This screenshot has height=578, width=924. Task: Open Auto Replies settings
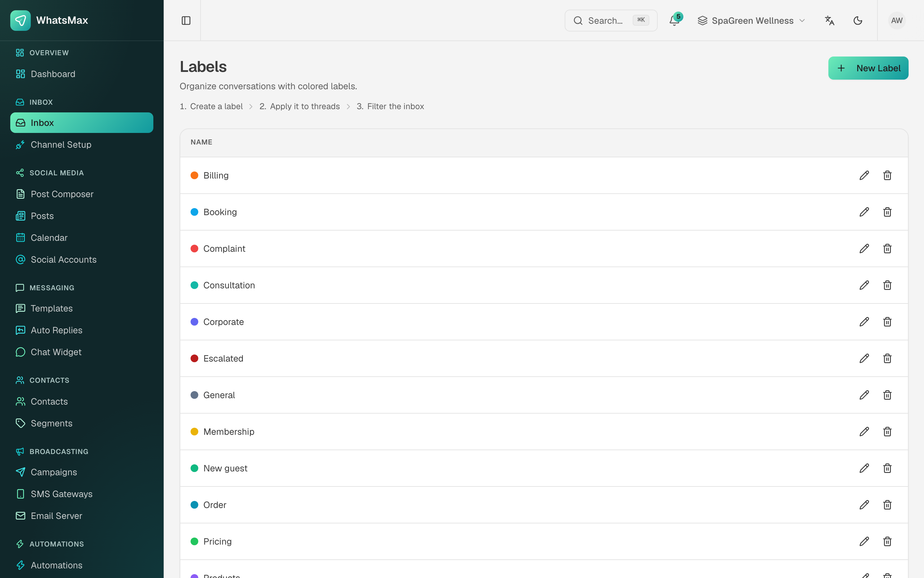[82, 330]
